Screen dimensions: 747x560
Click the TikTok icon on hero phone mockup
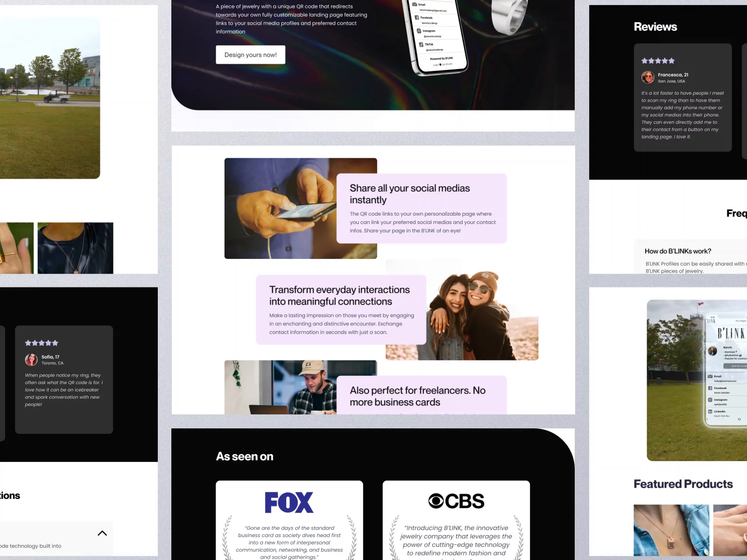click(421, 45)
